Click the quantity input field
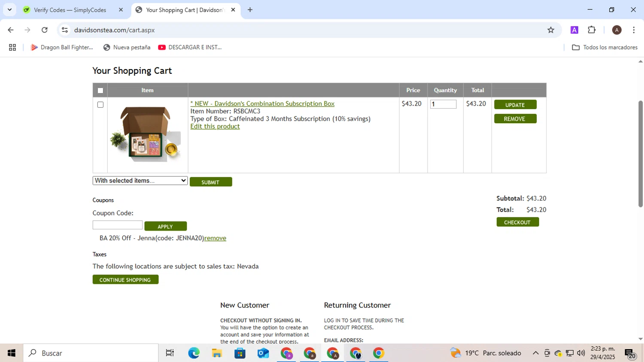The width and height of the screenshot is (644, 362). pyautogui.click(x=443, y=104)
